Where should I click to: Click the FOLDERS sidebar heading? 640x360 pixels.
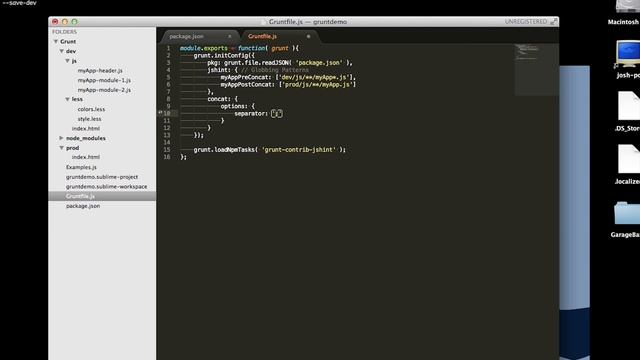(x=64, y=32)
